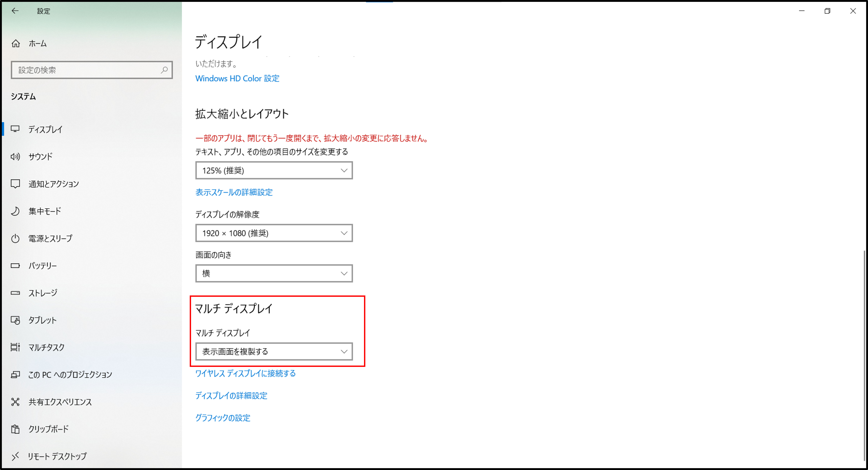Select ディスプレイ in the sidebar

(x=92, y=129)
